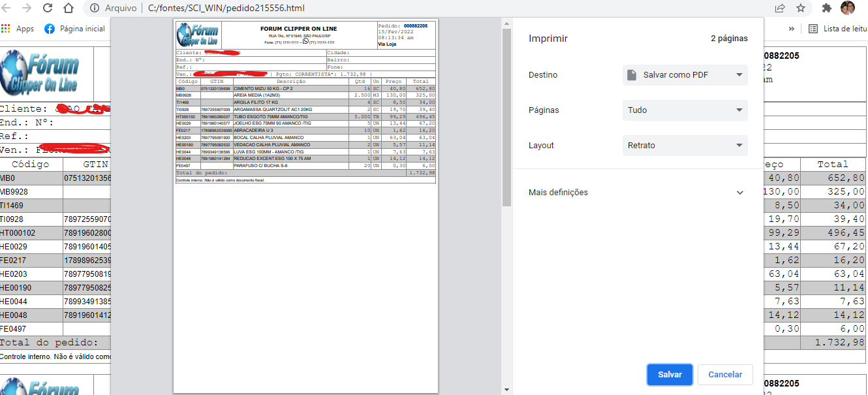Open the share page icon in address bar
868x395 pixels.
[780, 8]
